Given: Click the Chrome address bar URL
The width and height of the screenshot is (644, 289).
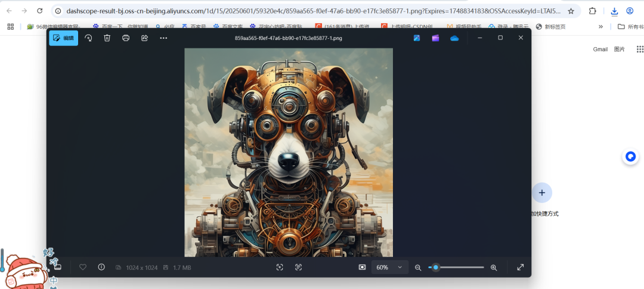Looking at the screenshot, I should [314, 11].
